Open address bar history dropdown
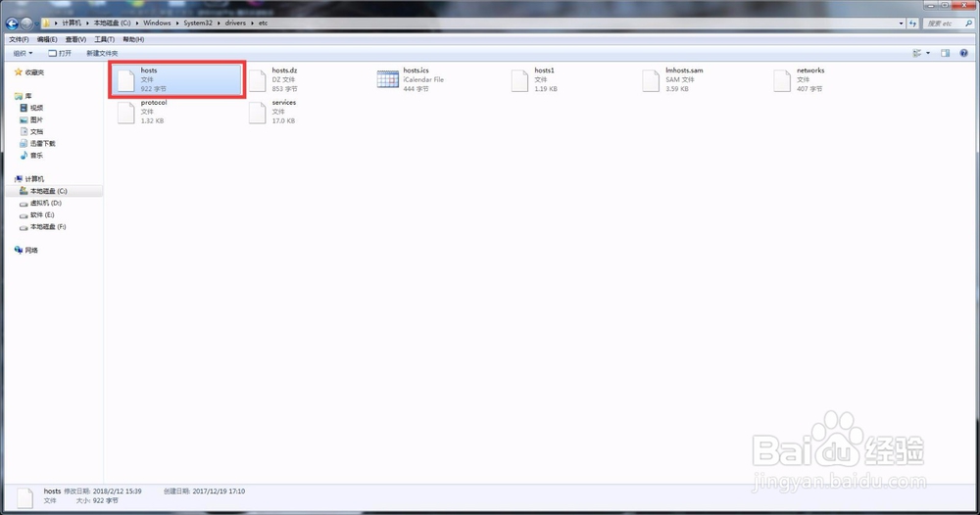Screen dimensions: 980x515 901,23
